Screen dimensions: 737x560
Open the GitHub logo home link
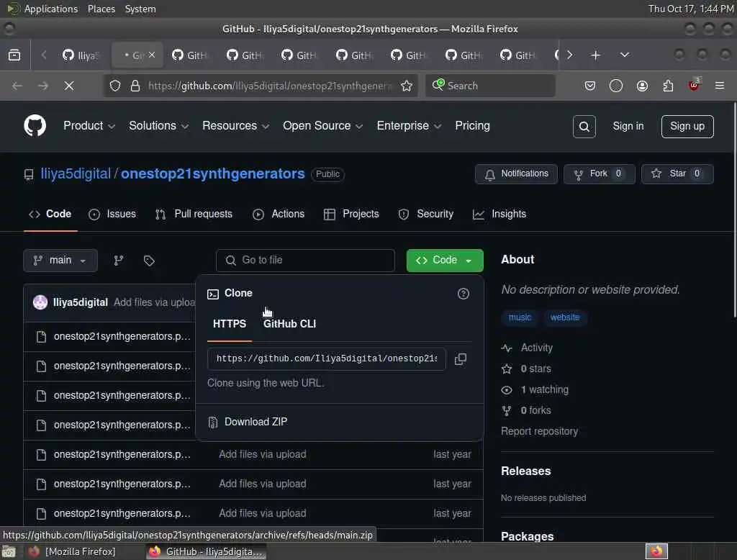(x=35, y=125)
